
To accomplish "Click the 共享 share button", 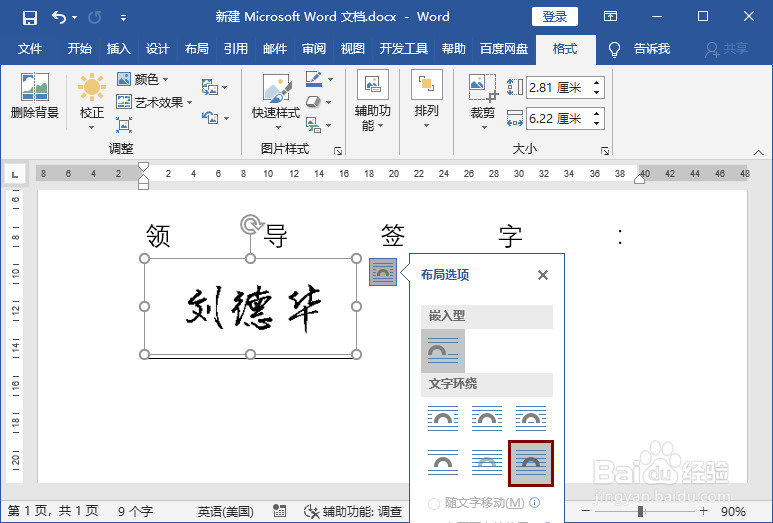I will pos(727,49).
